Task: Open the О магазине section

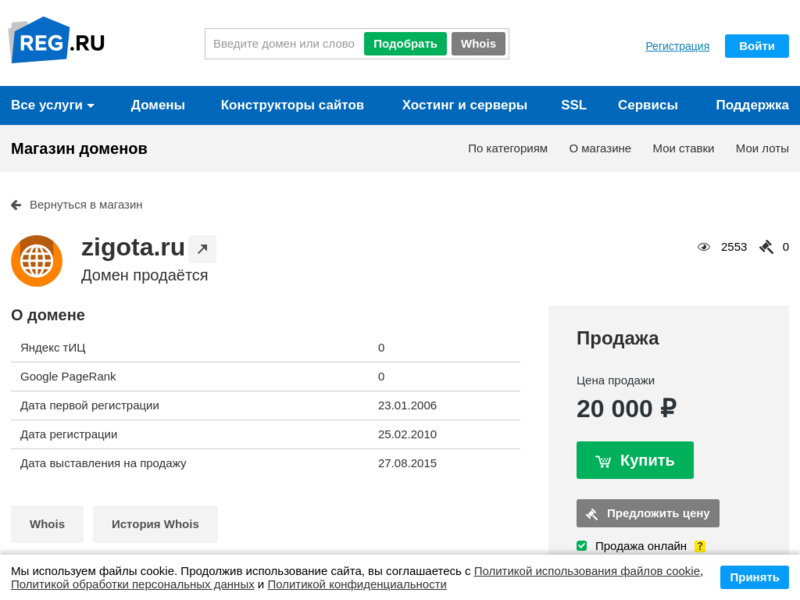Action: [x=600, y=148]
